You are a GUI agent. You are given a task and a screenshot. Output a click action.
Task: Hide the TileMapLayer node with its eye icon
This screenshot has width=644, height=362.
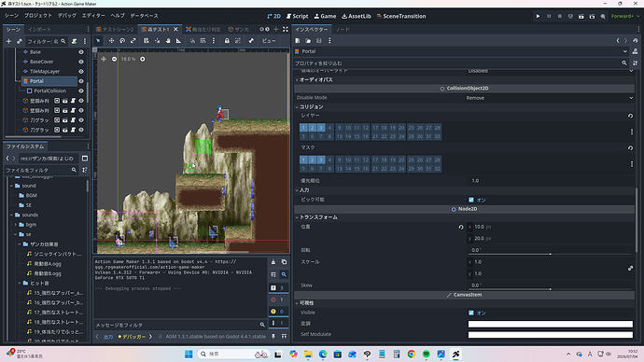click(x=81, y=72)
